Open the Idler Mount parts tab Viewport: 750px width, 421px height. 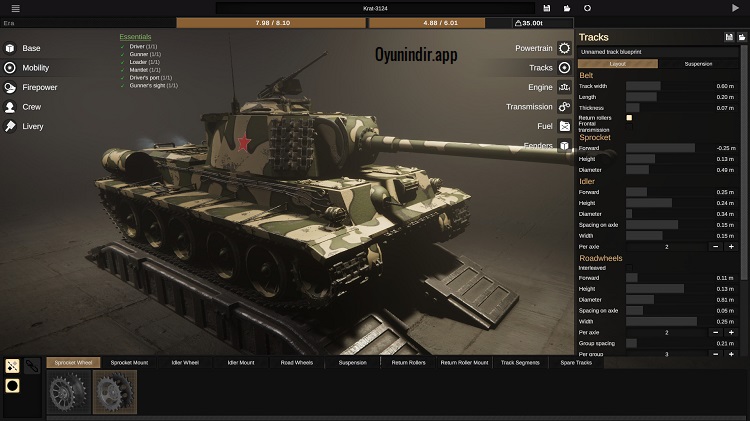click(x=241, y=363)
